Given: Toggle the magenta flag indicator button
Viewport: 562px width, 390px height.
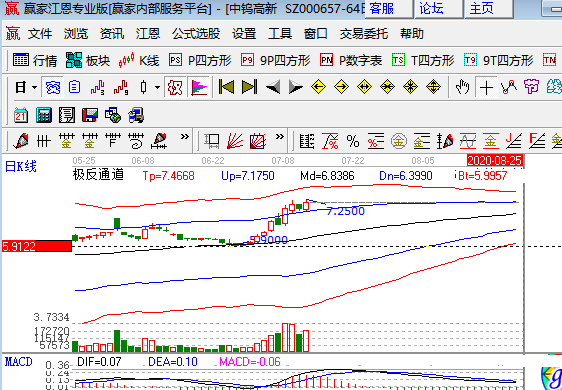Looking at the screenshot, I should 199,87.
